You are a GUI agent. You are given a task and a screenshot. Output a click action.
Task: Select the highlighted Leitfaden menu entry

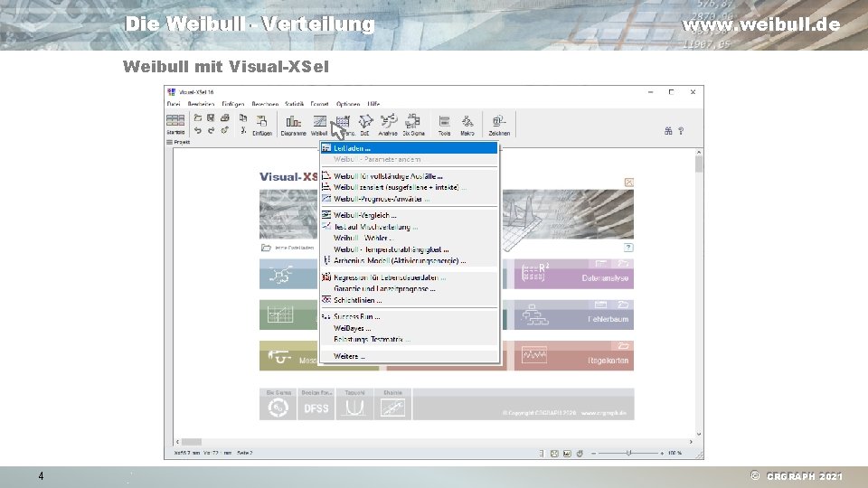pyautogui.click(x=409, y=147)
